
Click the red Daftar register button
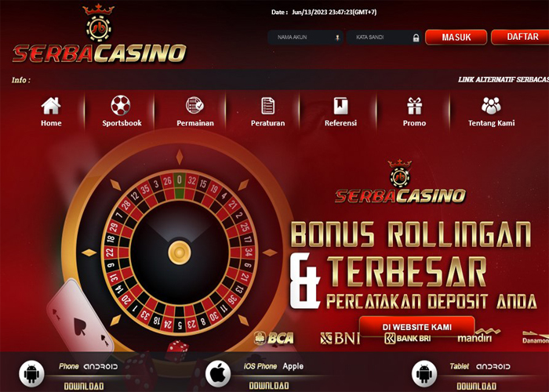521,37
